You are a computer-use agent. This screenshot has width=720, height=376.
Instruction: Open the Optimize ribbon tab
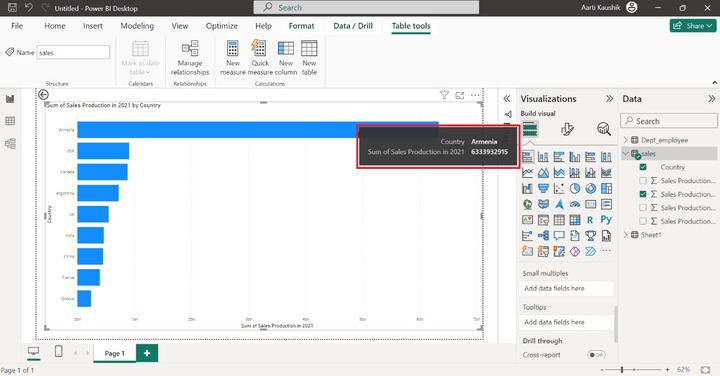pyautogui.click(x=222, y=26)
